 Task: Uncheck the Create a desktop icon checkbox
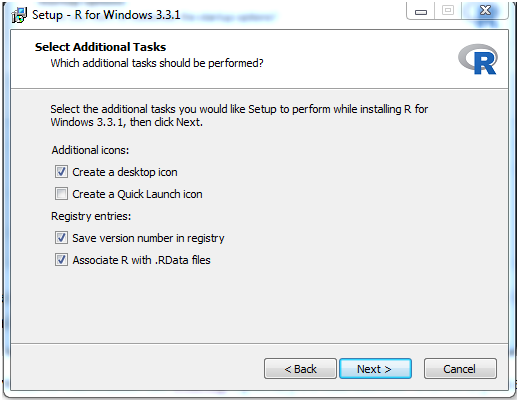point(61,172)
